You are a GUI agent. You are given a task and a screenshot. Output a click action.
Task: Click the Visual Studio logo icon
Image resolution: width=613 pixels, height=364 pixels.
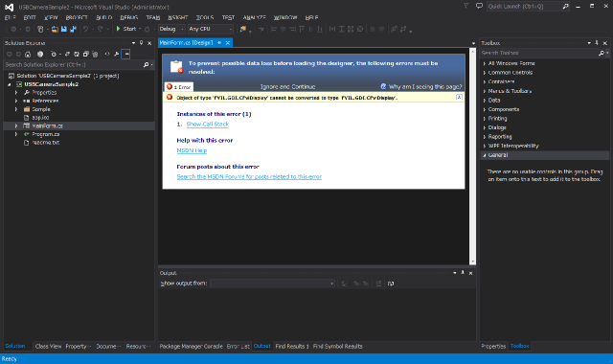[9, 7]
